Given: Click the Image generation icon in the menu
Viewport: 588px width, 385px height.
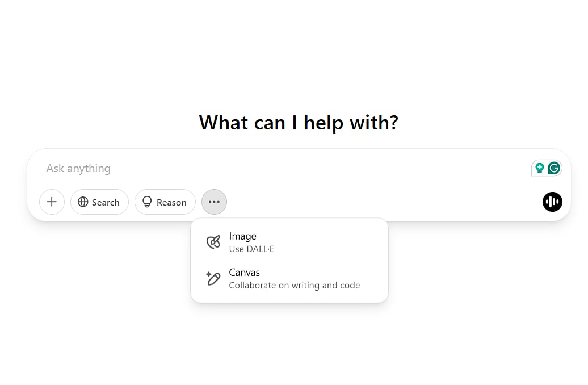Looking at the screenshot, I should (x=213, y=241).
